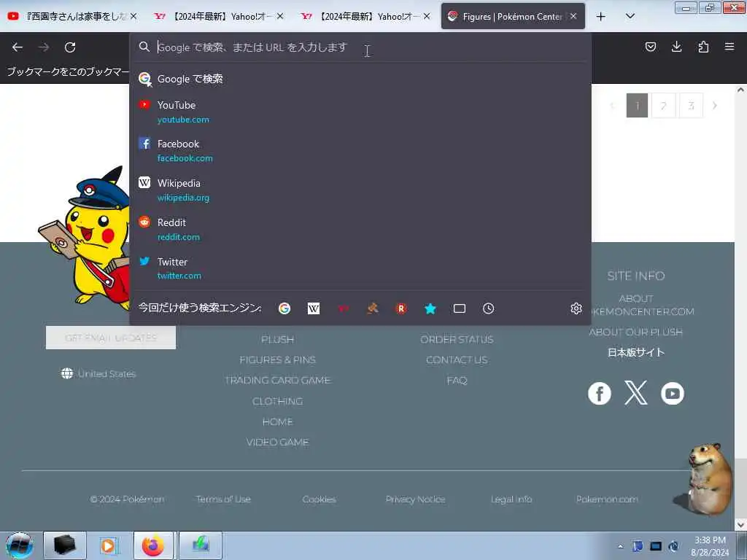Open Pokémon Center Facebook page icon
Image resolution: width=747 pixels, height=560 pixels.
tap(600, 393)
